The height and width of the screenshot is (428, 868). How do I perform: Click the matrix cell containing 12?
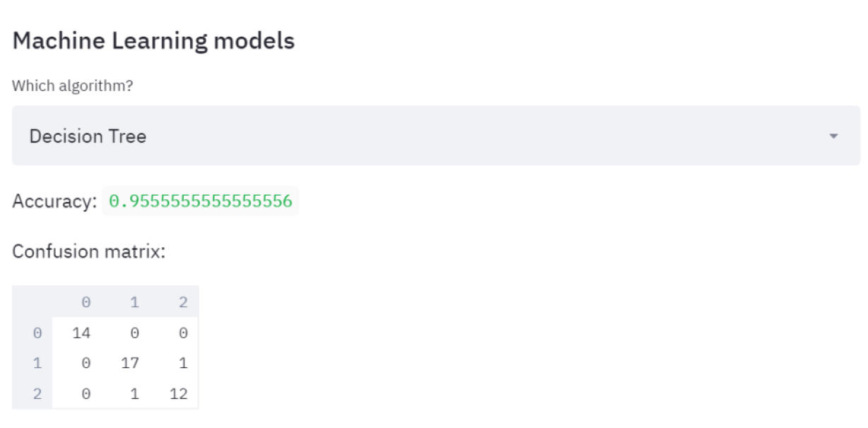pyautogui.click(x=178, y=393)
